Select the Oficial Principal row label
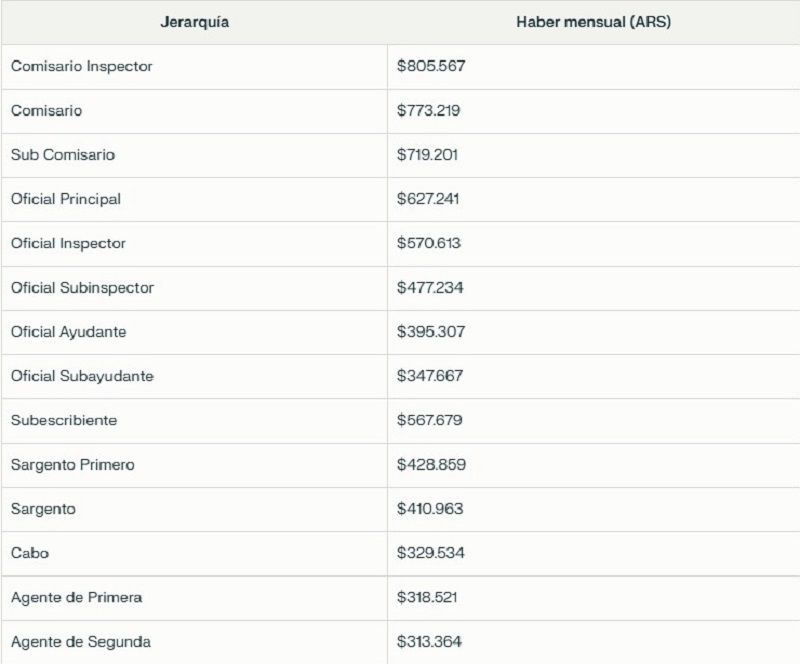The height and width of the screenshot is (664, 800). [66, 199]
